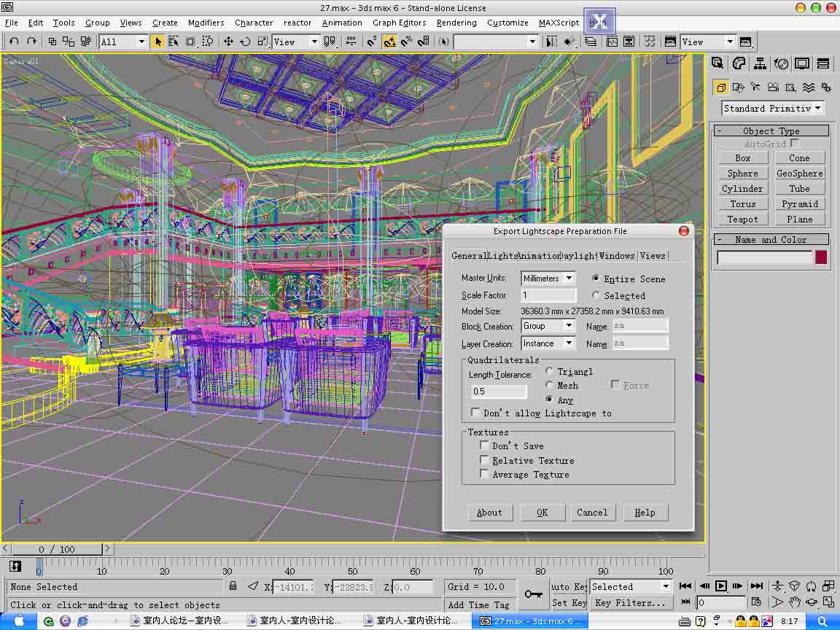Click the Set Keys key icon
840x630 pixels.
(534, 594)
